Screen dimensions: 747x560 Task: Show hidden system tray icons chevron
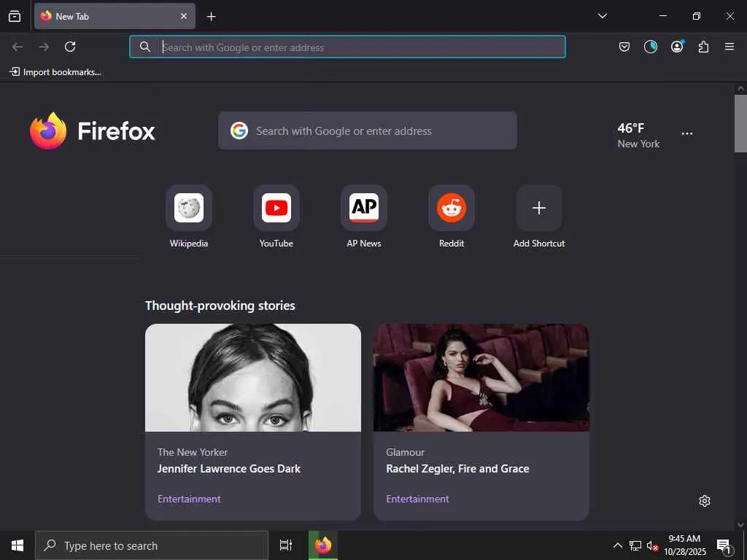(x=617, y=545)
